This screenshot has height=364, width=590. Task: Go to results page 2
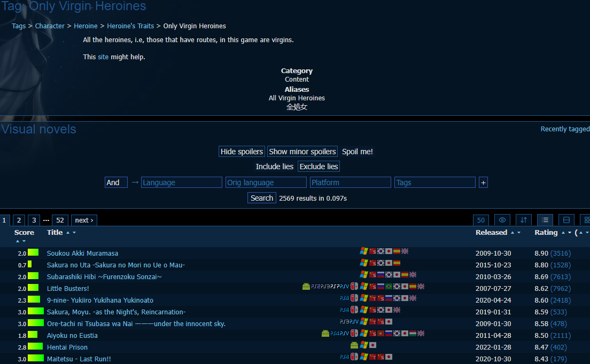click(x=19, y=220)
